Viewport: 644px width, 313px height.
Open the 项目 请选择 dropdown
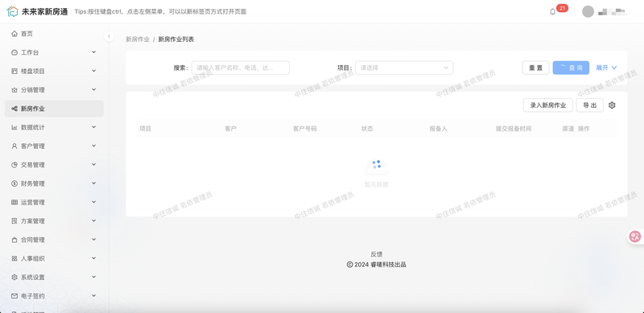pos(404,68)
